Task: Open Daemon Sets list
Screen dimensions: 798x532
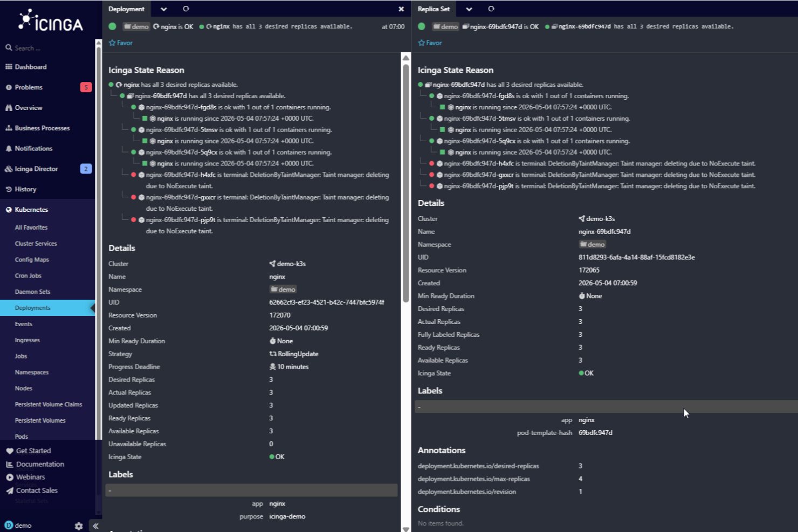Action: (32, 292)
